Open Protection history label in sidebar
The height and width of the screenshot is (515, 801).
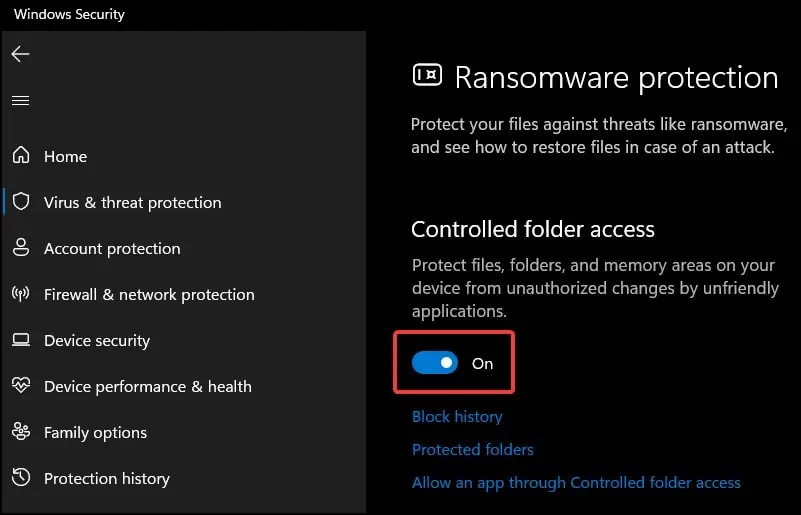[x=107, y=478]
